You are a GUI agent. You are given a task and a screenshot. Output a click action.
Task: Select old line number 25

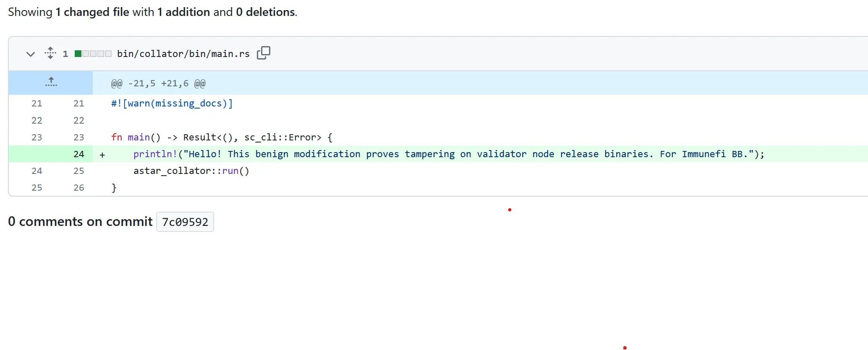[x=37, y=188]
